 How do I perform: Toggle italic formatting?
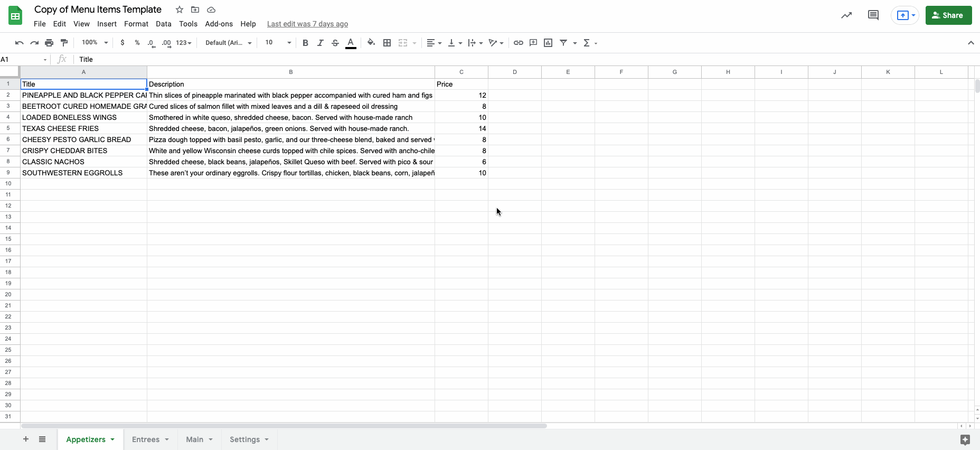coord(320,43)
